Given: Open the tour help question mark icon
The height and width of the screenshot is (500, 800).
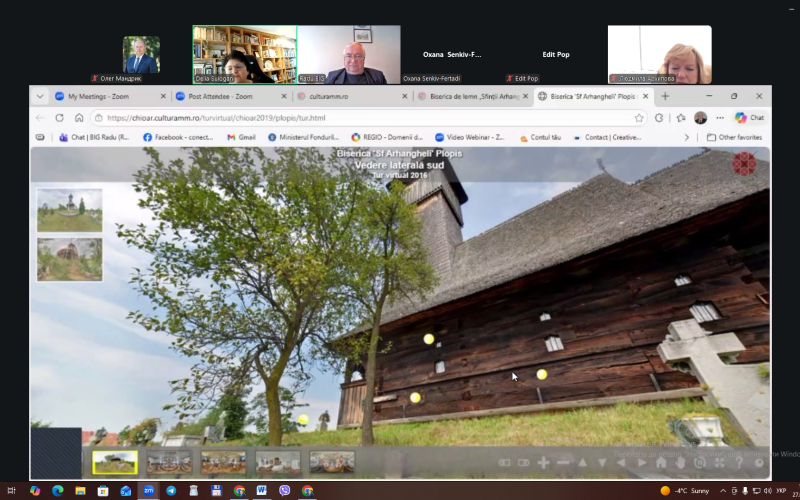Looking at the screenshot, I should (x=739, y=462).
